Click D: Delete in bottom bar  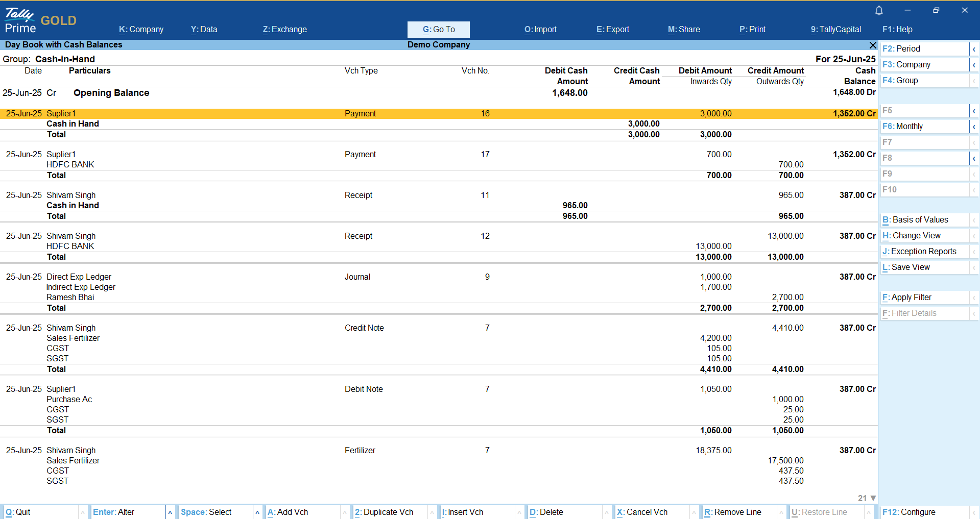[x=546, y=512]
